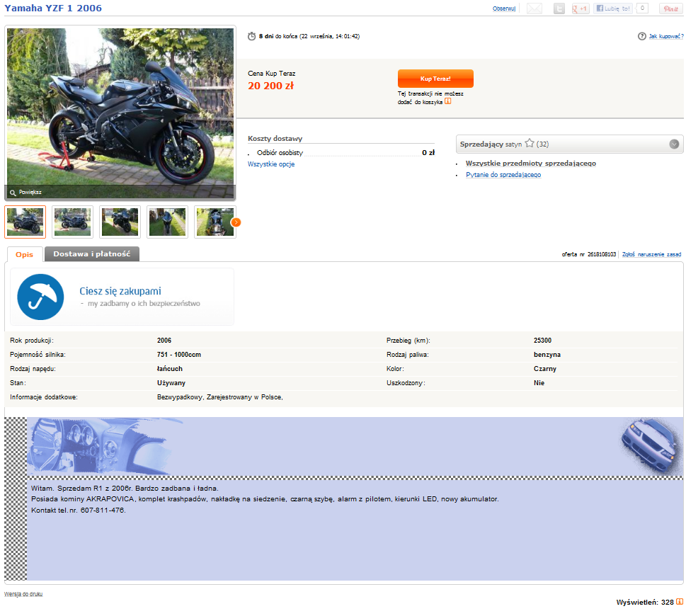Viewport: 686px width, 616px height.
Task: Open the 'Wszystkie opcje' delivery link
Action: 271,164
